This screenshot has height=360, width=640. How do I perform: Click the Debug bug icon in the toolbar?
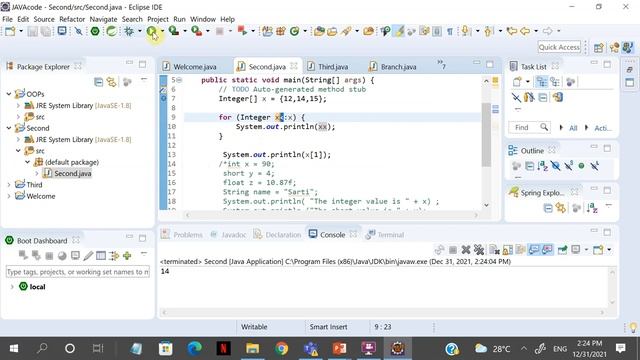click(129, 31)
